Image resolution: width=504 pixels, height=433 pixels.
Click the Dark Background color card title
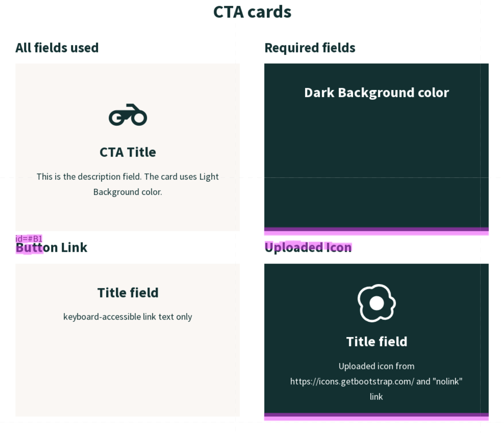(377, 93)
